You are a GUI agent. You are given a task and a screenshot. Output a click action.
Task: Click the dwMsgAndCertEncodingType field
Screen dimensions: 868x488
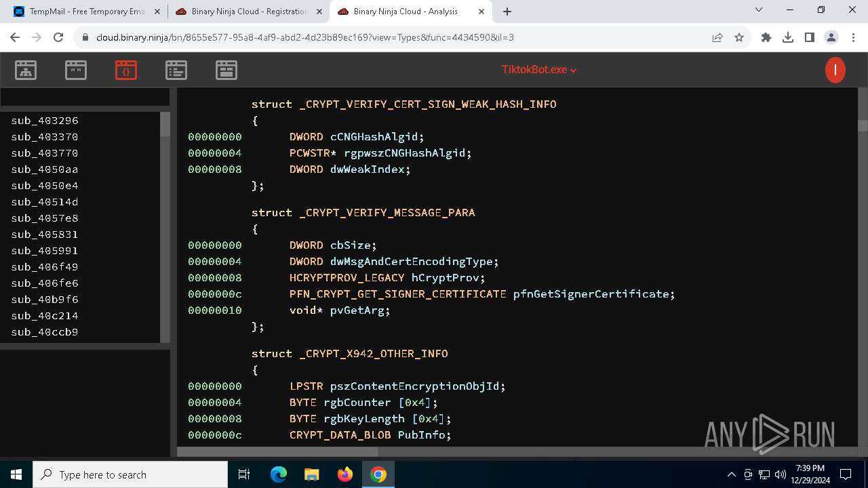(413, 262)
